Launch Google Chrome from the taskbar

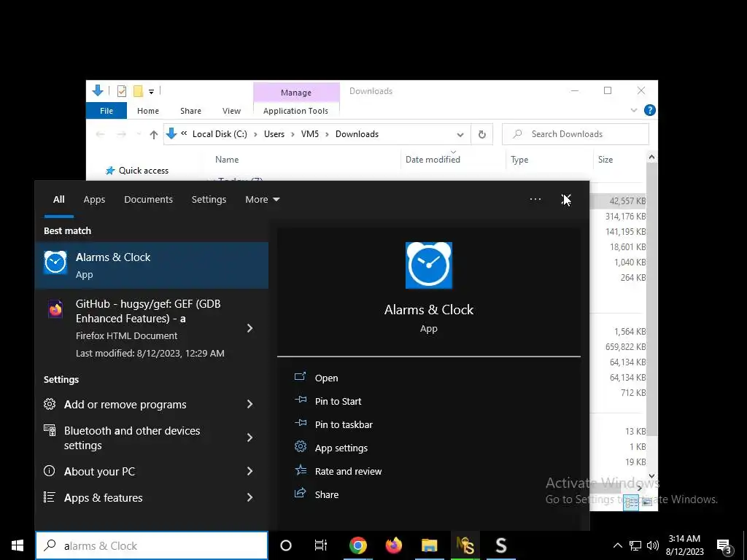357,545
